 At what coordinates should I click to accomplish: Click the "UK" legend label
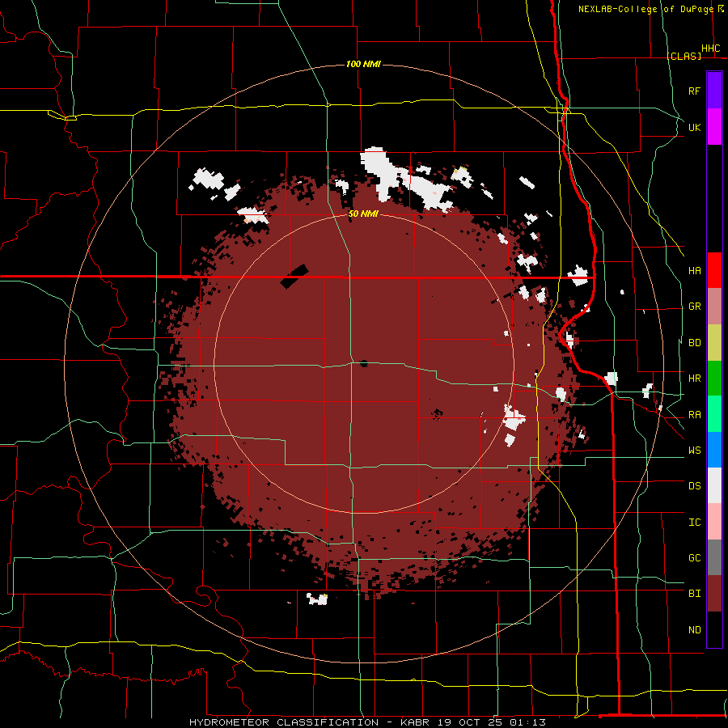coord(694,128)
